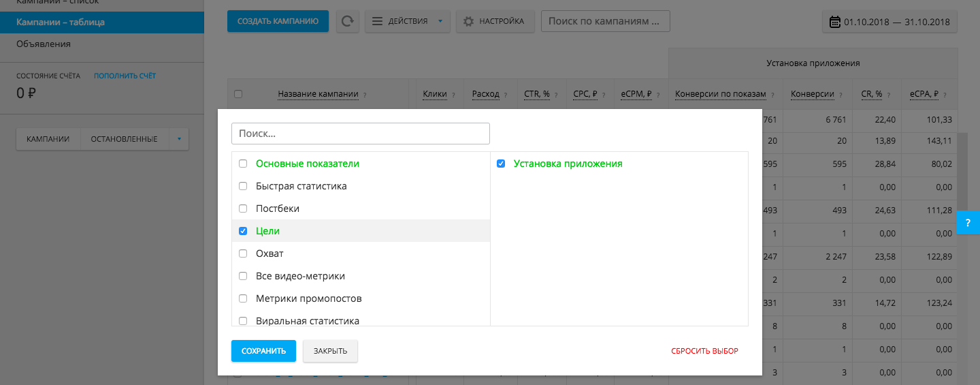Open the Действия dropdown arrow
The height and width of the screenshot is (385, 980).
[x=440, y=21]
